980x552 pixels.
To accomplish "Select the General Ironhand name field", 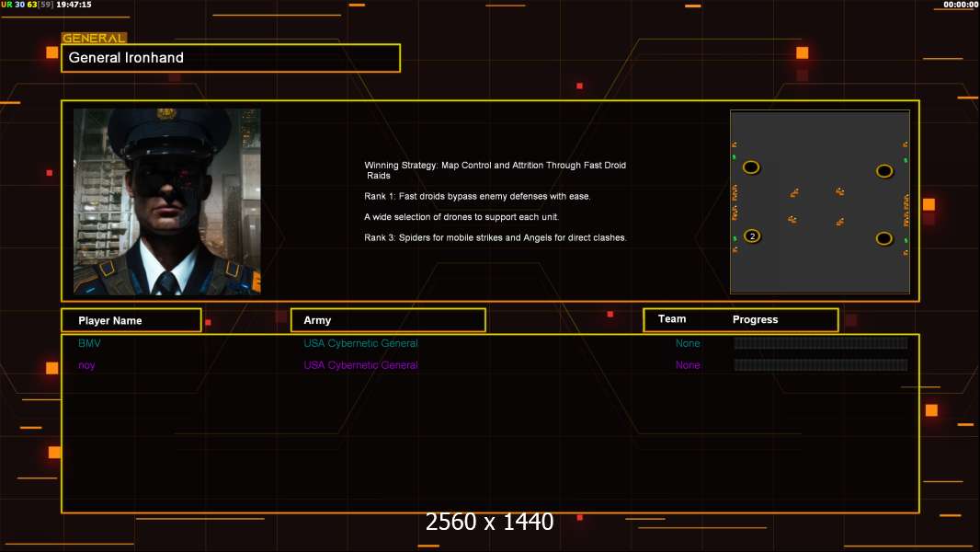I will [x=231, y=58].
